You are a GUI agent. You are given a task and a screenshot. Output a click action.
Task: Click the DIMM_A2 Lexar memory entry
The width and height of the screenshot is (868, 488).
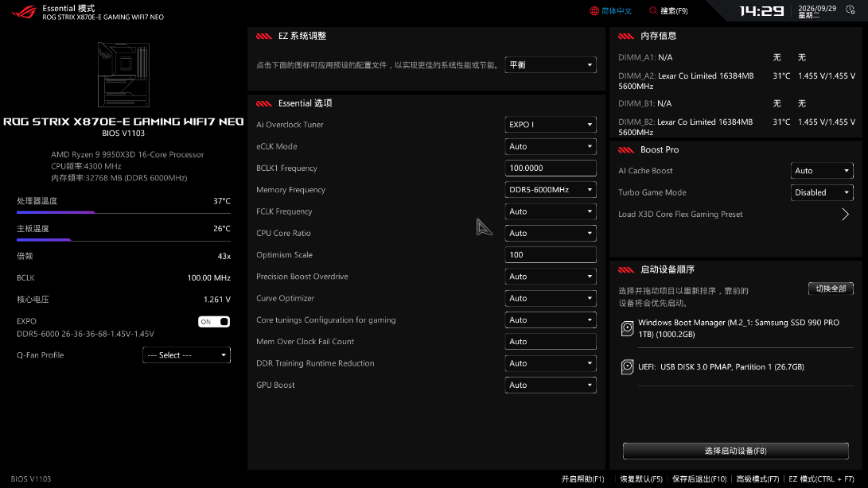tap(736, 81)
